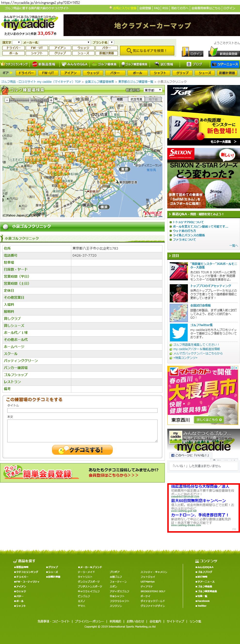Switch map to 航空写真 view
Viewport: 240px width, 644px height.
click(x=136, y=99)
